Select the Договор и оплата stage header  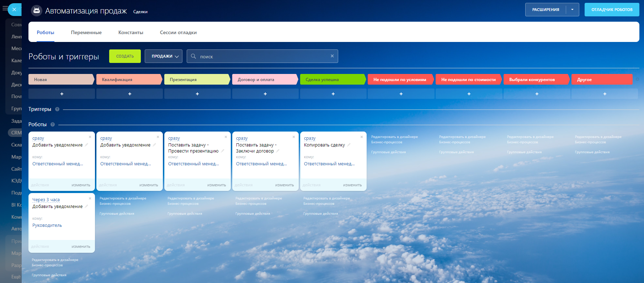[265, 79]
